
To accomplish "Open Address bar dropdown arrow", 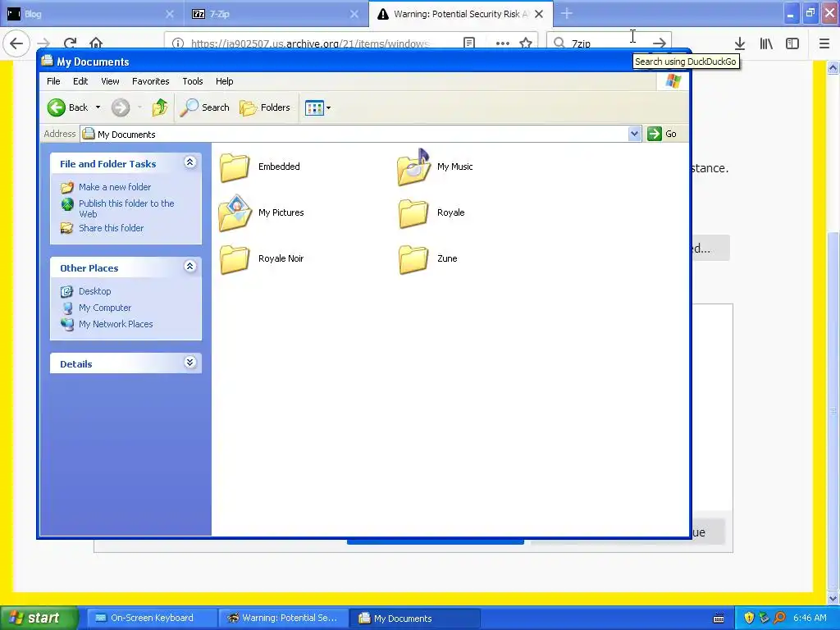I will 634,134.
